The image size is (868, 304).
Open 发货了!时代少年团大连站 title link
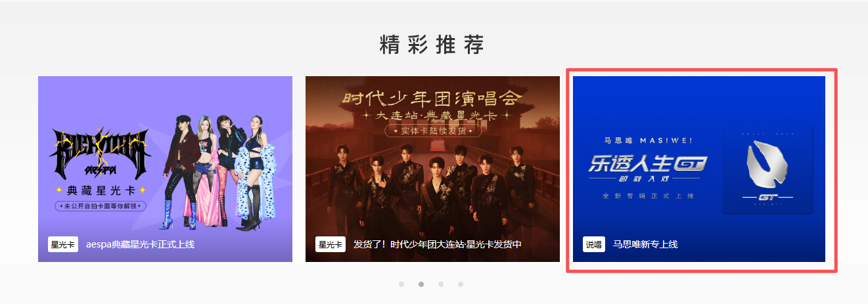tap(438, 244)
